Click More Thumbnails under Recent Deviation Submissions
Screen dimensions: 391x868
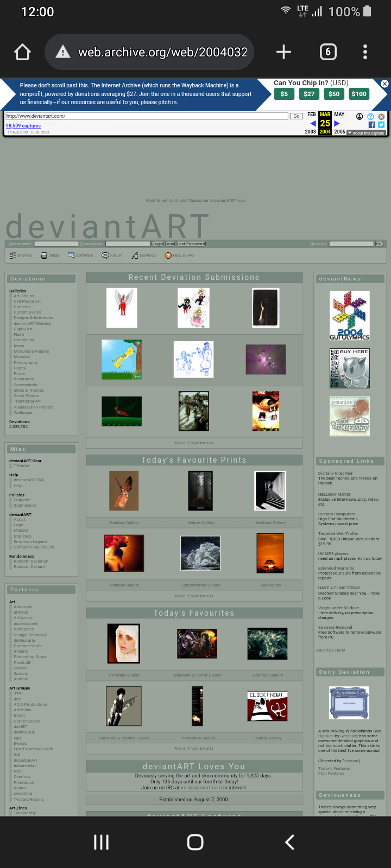[x=194, y=443]
